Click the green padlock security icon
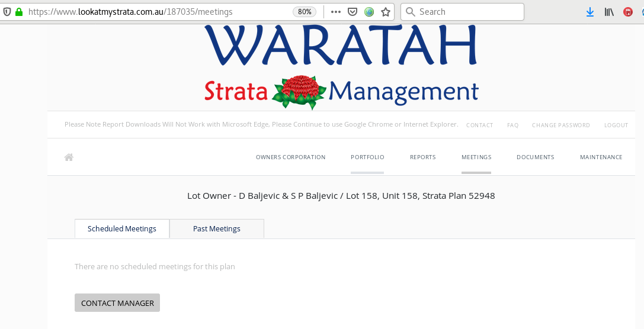 tap(18, 12)
